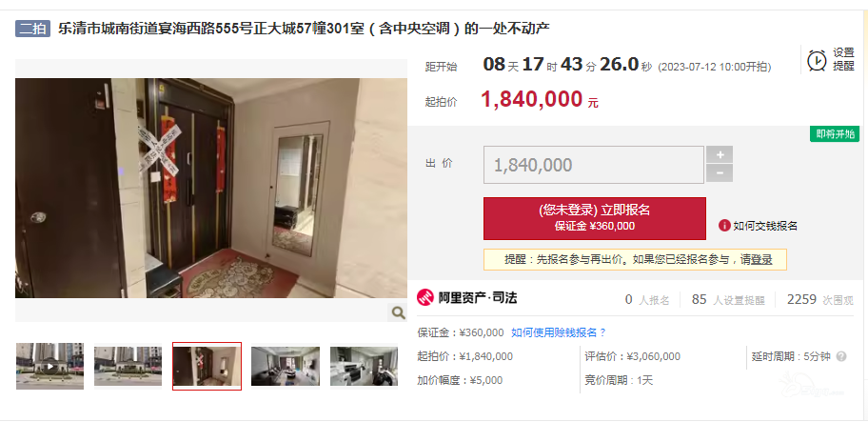Viewport: 868px width, 422px height.
Task: Click the help question mark beside 延时周期
Action: [841, 356]
